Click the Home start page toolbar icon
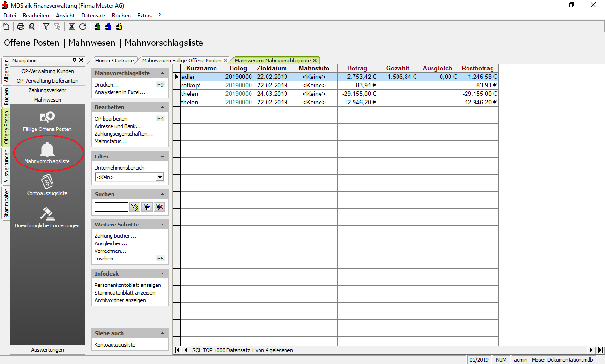Viewport: 605px width, 364px height. pyautogui.click(x=6, y=26)
